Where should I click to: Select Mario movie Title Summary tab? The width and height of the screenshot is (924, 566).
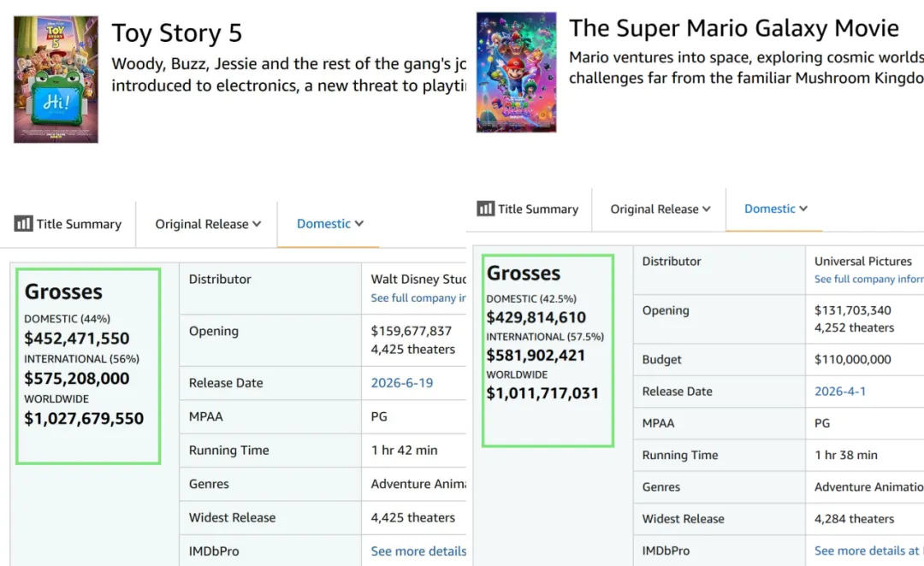527,209
